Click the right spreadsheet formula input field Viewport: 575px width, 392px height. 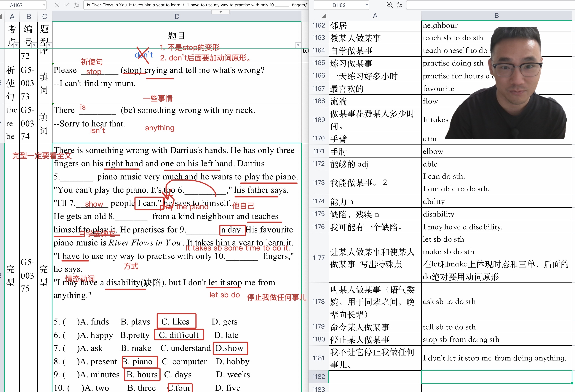coord(490,5)
